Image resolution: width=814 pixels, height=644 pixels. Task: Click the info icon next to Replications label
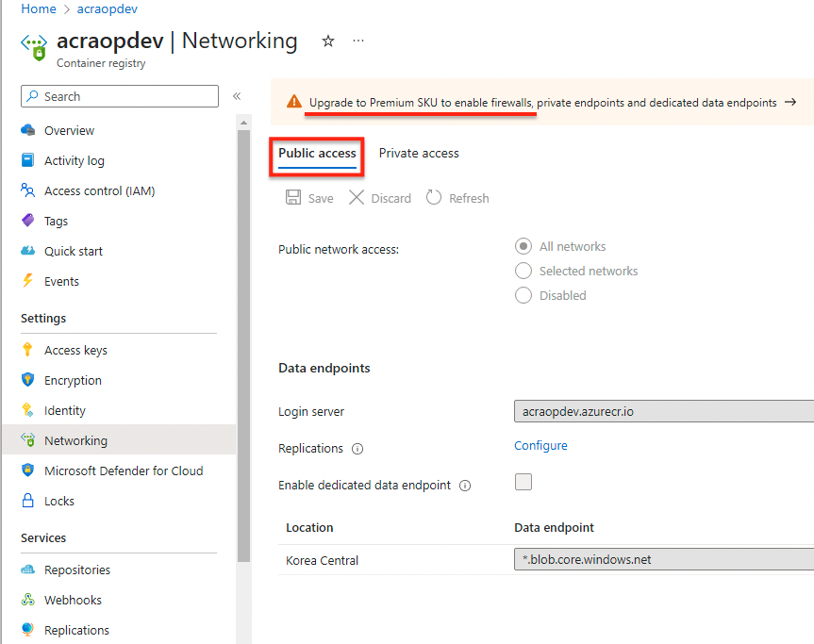[357, 449]
